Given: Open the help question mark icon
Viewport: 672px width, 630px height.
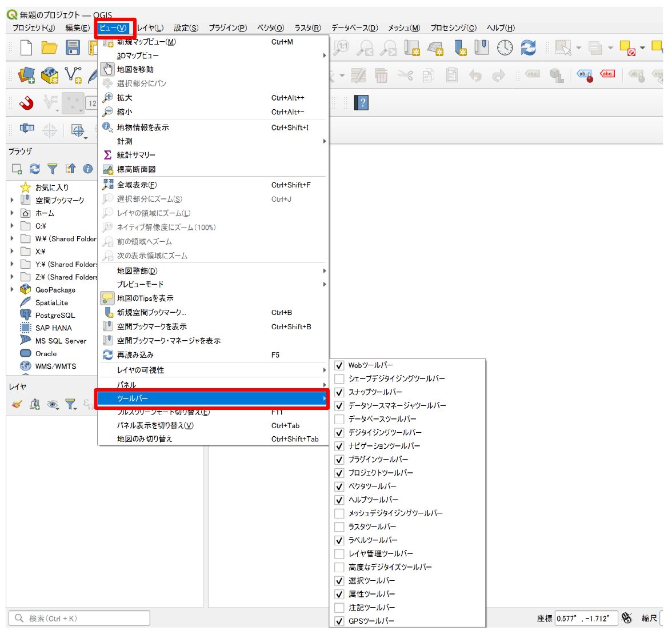Looking at the screenshot, I should click(x=361, y=102).
